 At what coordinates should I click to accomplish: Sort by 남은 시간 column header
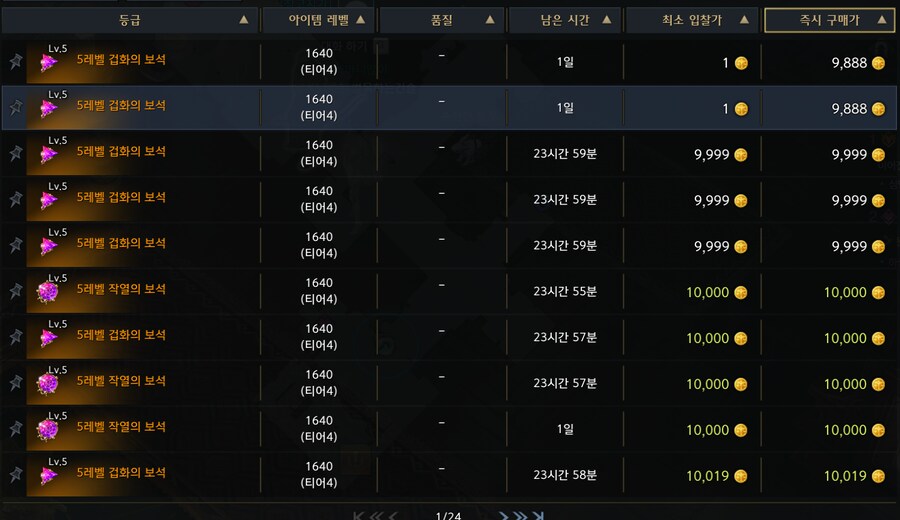point(565,20)
